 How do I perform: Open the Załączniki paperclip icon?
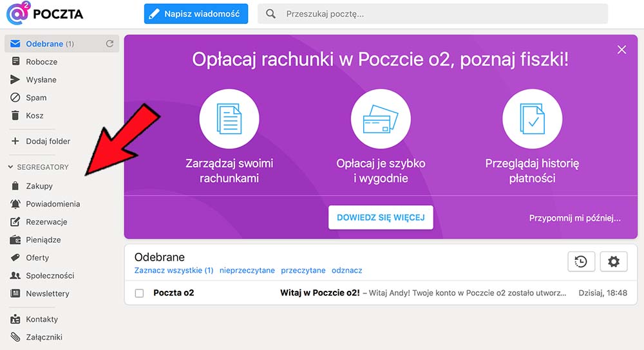[15, 337]
